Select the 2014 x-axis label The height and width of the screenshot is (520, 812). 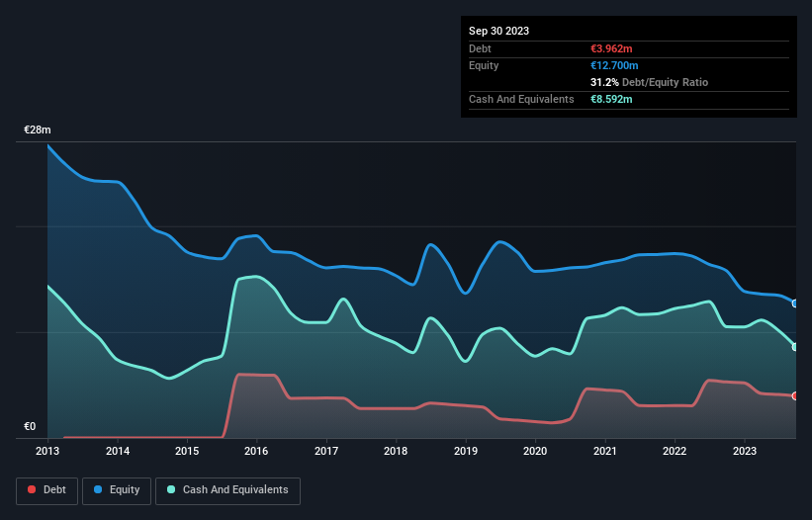pyautogui.click(x=118, y=451)
